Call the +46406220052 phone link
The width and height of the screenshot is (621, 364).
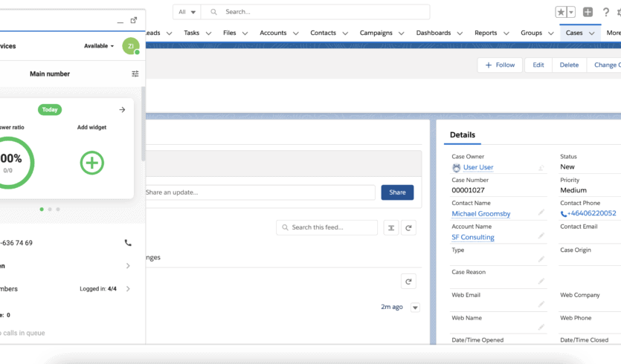click(592, 213)
